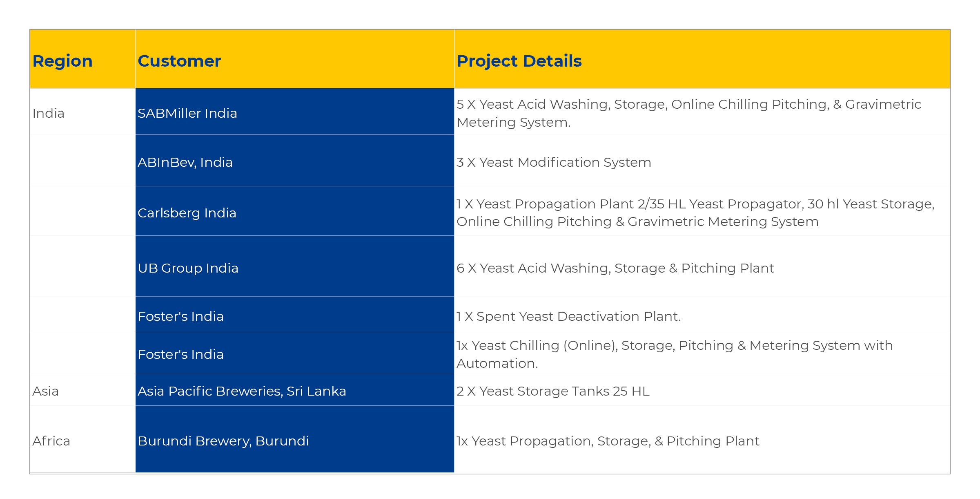Select Burundi Brewery, Burundi cell
This screenshot has width=980, height=499.
[x=295, y=439]
